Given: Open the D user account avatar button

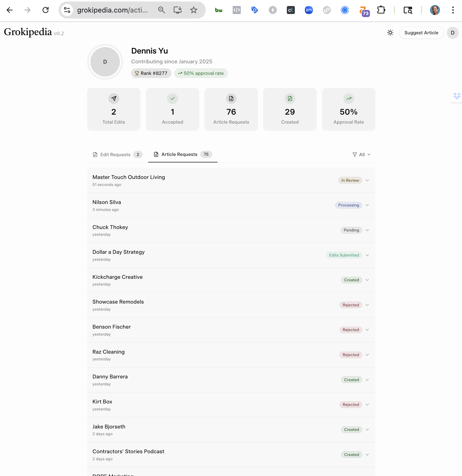Looking at the screenshot, I should [452, 33].
